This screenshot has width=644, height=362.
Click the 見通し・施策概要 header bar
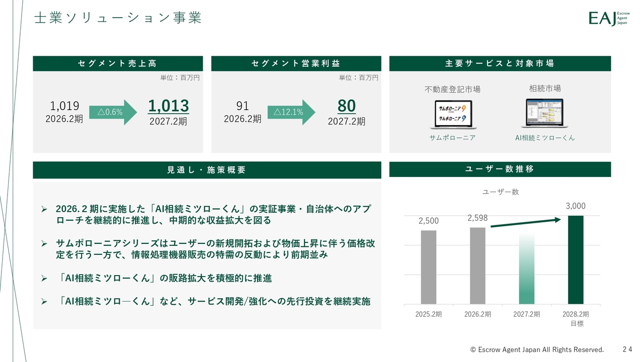pyautogui.click(x=207, y=170)
